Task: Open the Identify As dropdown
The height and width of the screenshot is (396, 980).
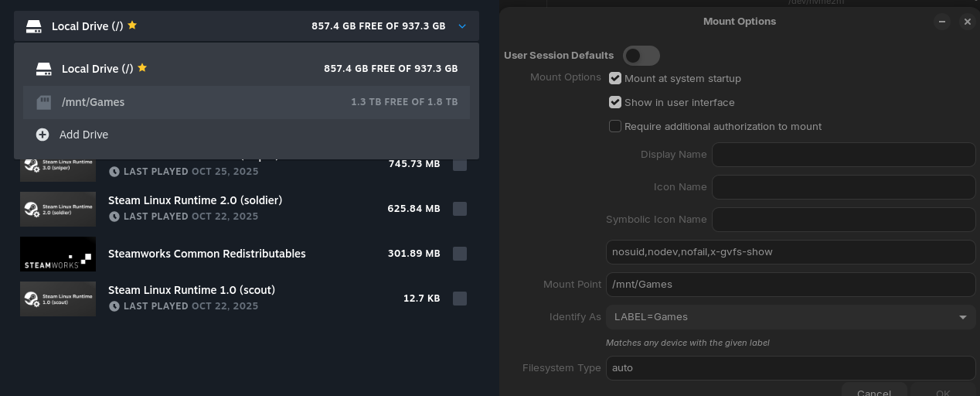Action: point(789,317)
